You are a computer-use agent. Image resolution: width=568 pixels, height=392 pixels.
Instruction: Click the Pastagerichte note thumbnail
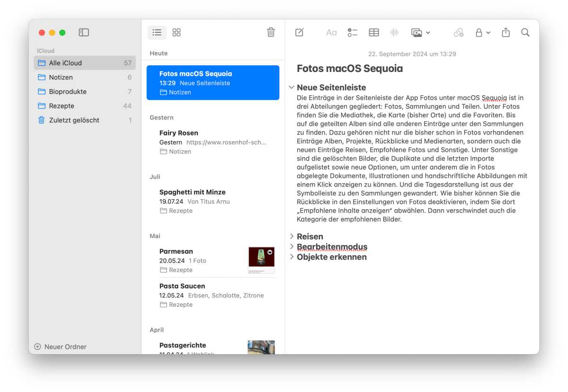tap(261, 347)
